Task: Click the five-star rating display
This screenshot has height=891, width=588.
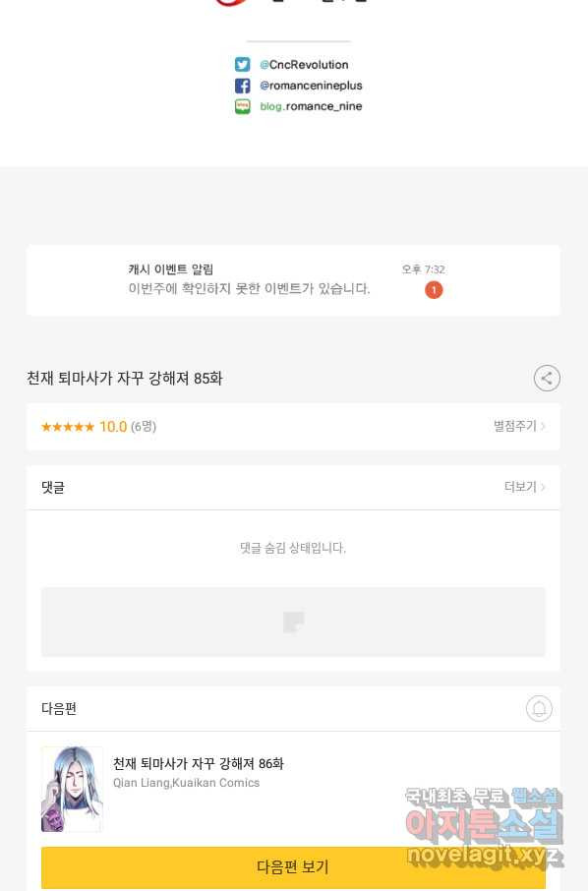Action: tap(68, 427)
